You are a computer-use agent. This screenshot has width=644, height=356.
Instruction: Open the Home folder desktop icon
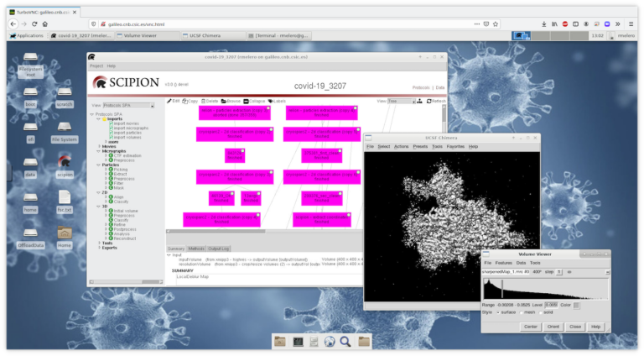point(65,233)
